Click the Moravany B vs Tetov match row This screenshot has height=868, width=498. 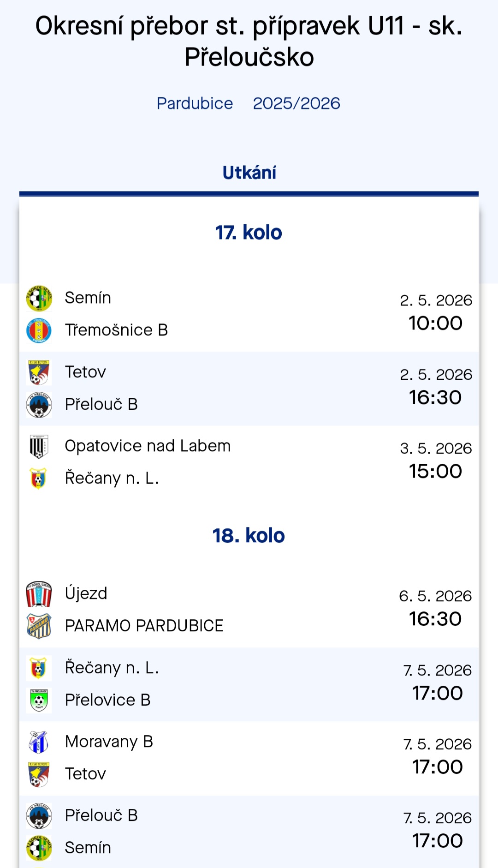click(249, 757)
